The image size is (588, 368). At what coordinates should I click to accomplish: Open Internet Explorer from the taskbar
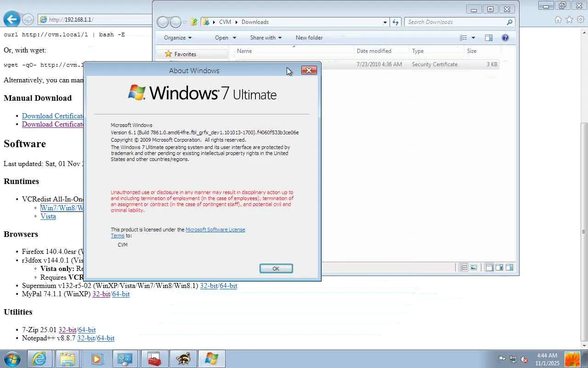[x=40, y=359]
